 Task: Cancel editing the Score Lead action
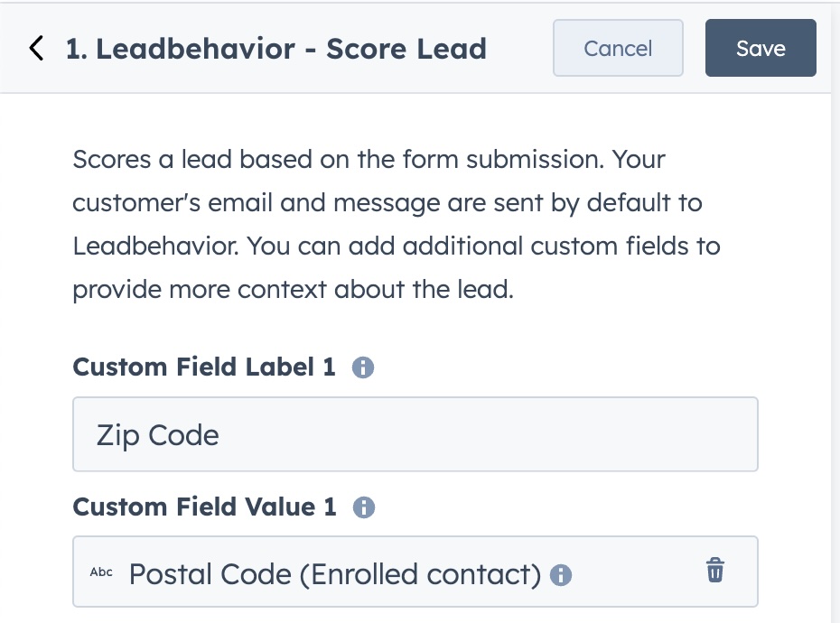tap(618, 48)
